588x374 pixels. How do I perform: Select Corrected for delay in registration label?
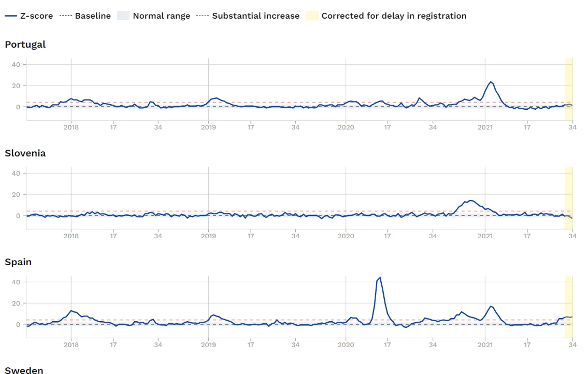click(x=394, y=16)
